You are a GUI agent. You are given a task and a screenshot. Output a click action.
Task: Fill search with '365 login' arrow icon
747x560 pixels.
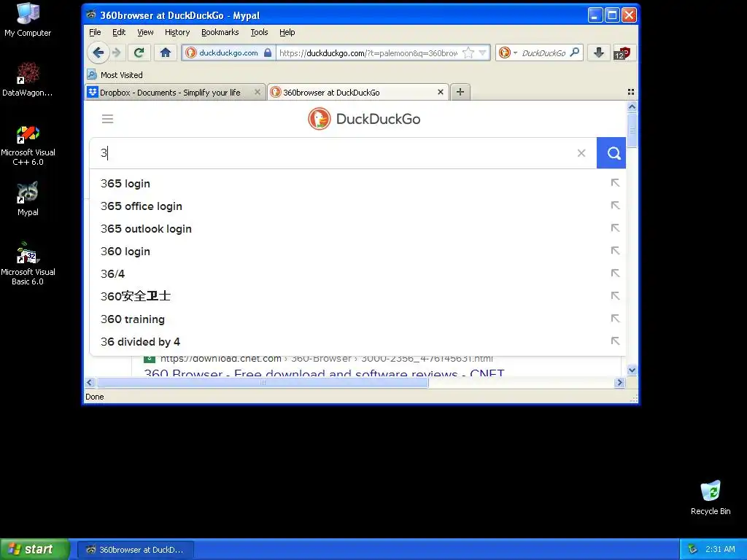pyautogui.click(x=615, y=183)
